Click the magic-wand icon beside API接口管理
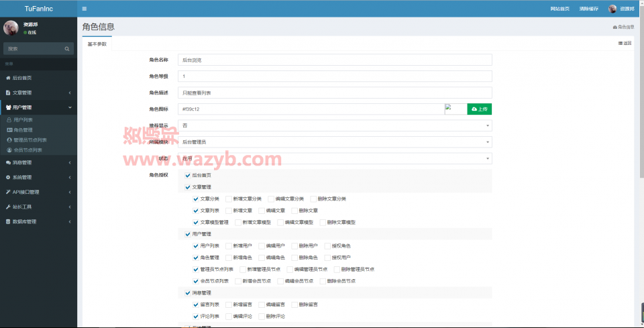The image size is (644, 328). 8,192
